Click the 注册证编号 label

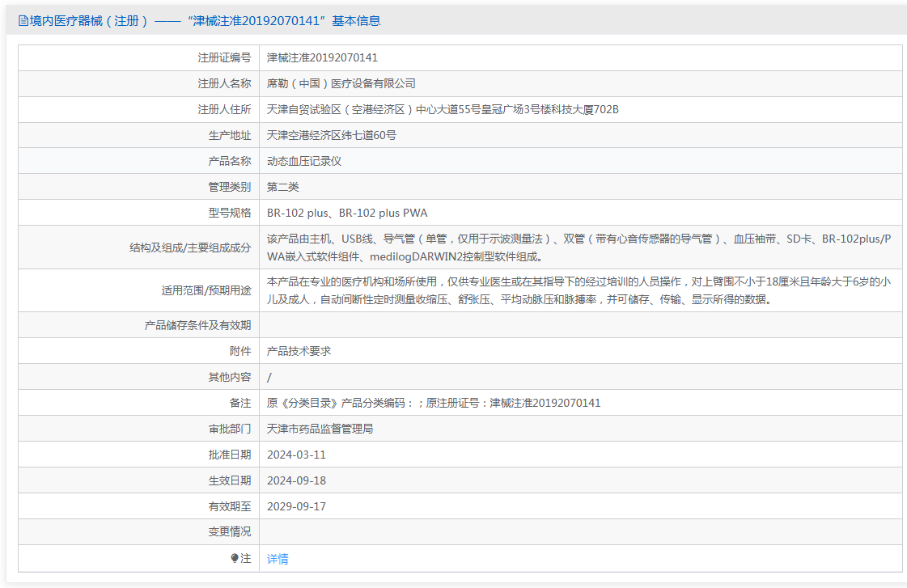[x=224, y=57]
